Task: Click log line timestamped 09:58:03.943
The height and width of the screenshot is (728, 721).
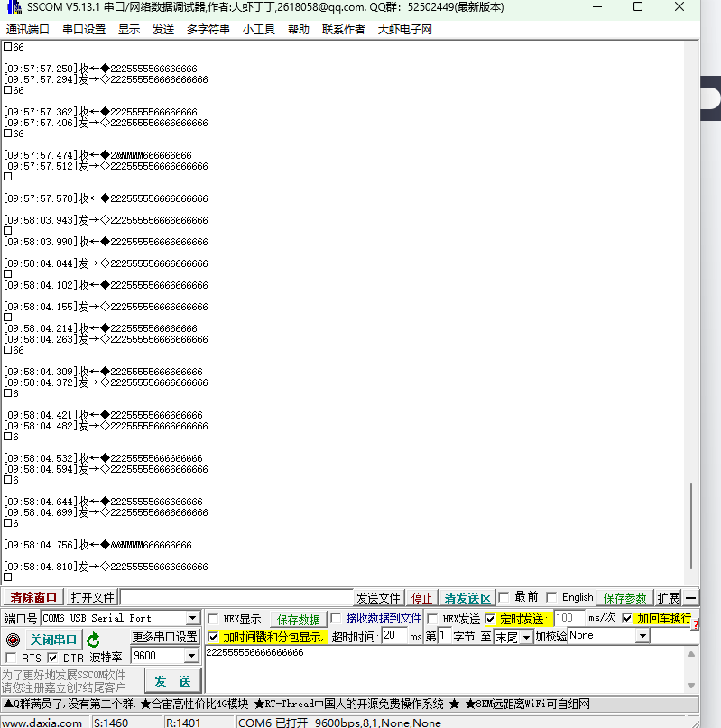Action: 106,220
